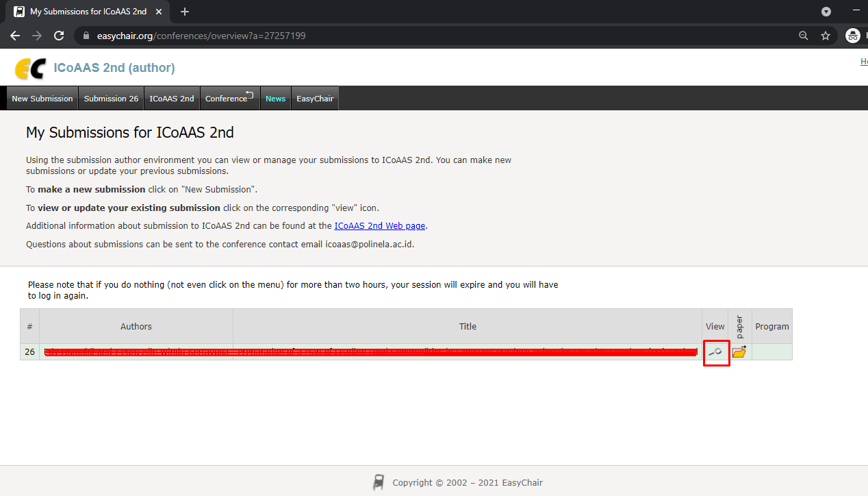Viewport: 868px width, 496px height.
Task: Open the magnifier View icon for submission 26
Action: (715, 352)
